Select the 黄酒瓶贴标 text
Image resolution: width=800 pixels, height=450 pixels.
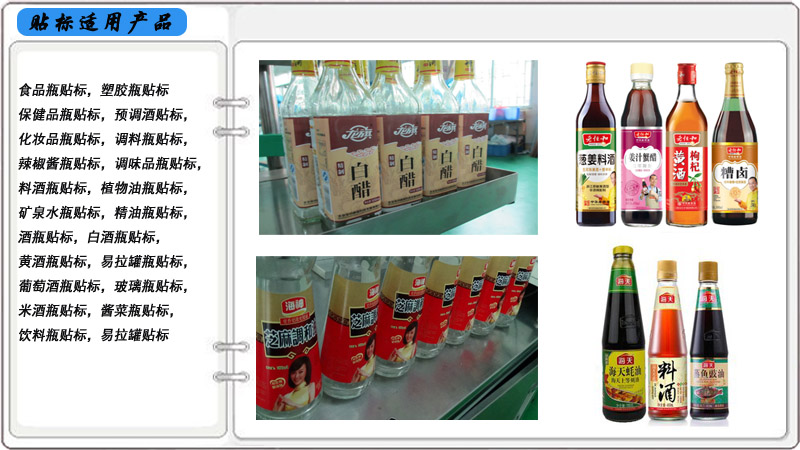click(x=53, y=261)
